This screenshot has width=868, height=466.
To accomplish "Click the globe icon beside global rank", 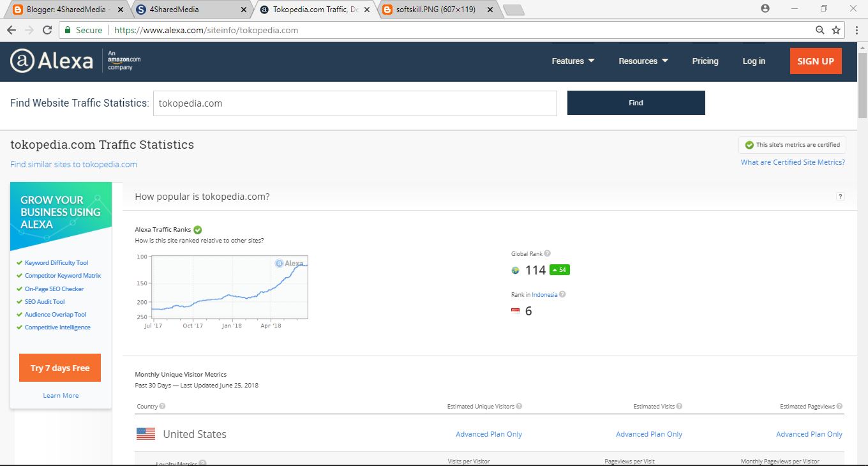I will click(x=516, y=270).
